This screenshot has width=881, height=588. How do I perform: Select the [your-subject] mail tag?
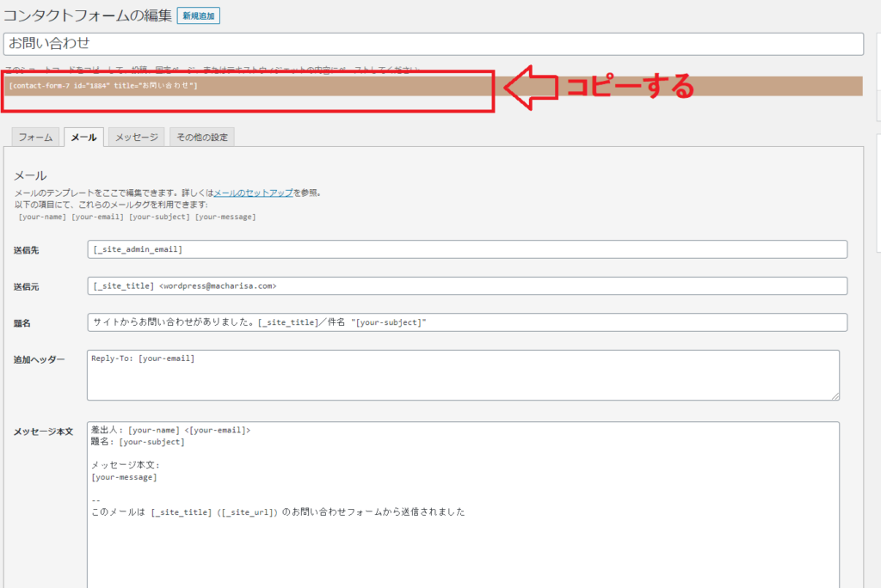(159, 217)
